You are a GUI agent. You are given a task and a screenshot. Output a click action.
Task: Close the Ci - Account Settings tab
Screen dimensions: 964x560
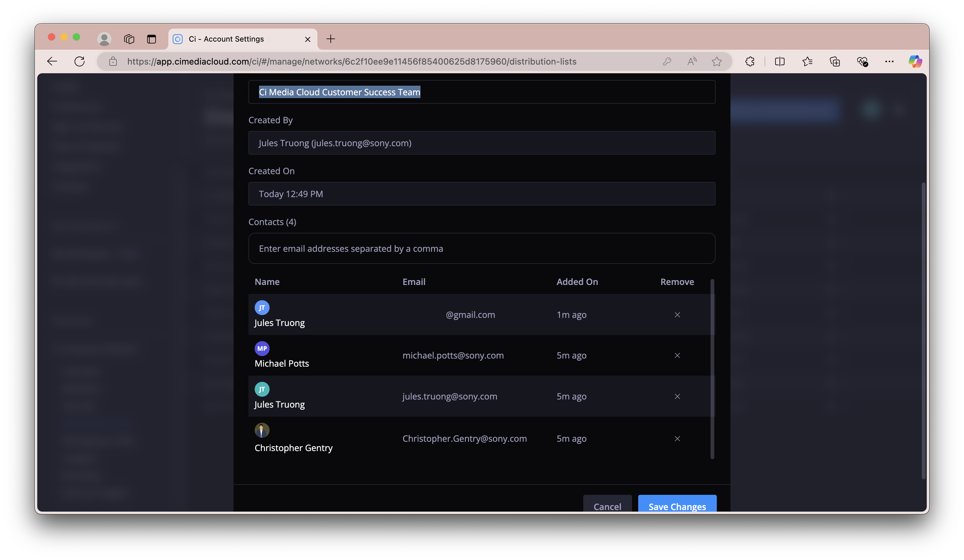pos(307,39)
